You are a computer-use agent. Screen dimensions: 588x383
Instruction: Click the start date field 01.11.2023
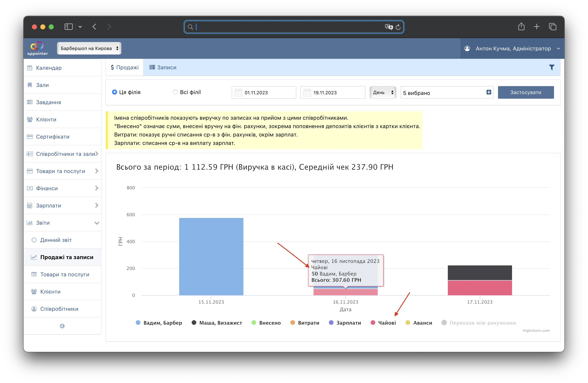point(264,92)
